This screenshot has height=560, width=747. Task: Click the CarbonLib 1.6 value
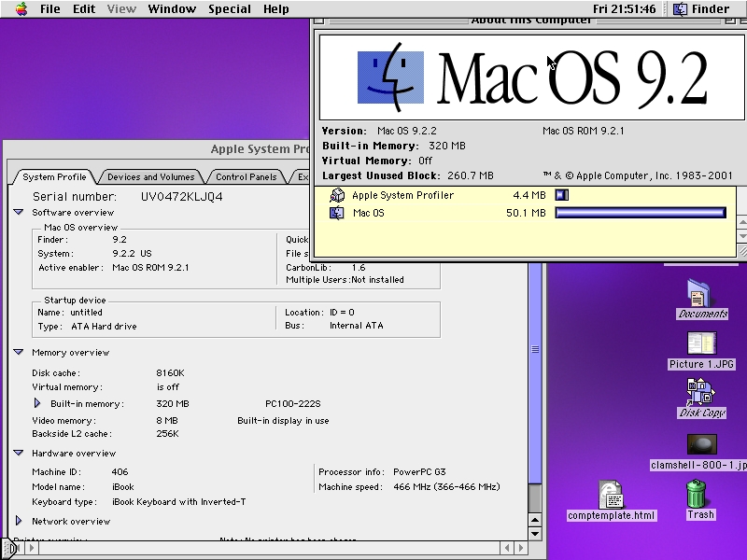point(359,268)
